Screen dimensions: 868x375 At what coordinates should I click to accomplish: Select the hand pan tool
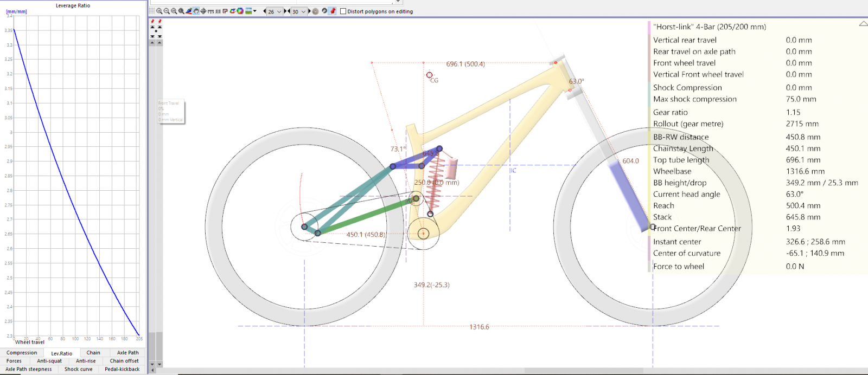pyautogui.click(x=196, y=11)
